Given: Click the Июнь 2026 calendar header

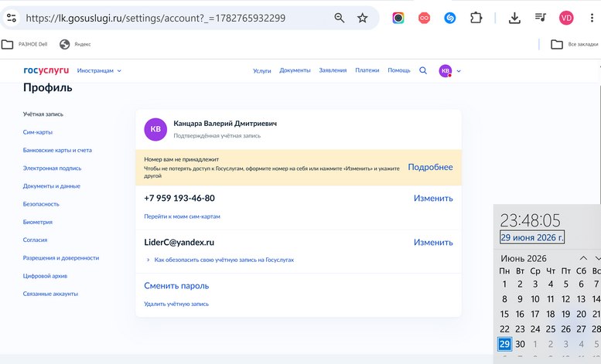Looking at the screenshot, I should point(524,259).
